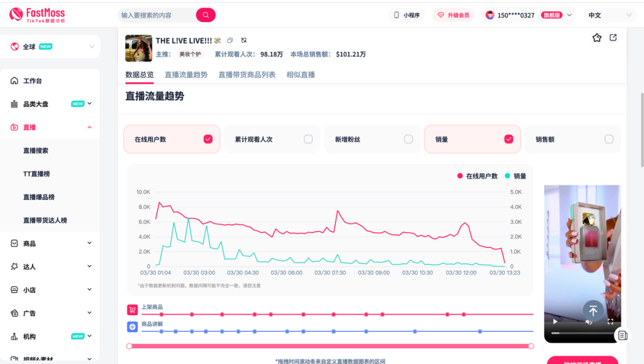
Task: Select the 广告 sidebar icon
Action: click(x=14, y=313)
